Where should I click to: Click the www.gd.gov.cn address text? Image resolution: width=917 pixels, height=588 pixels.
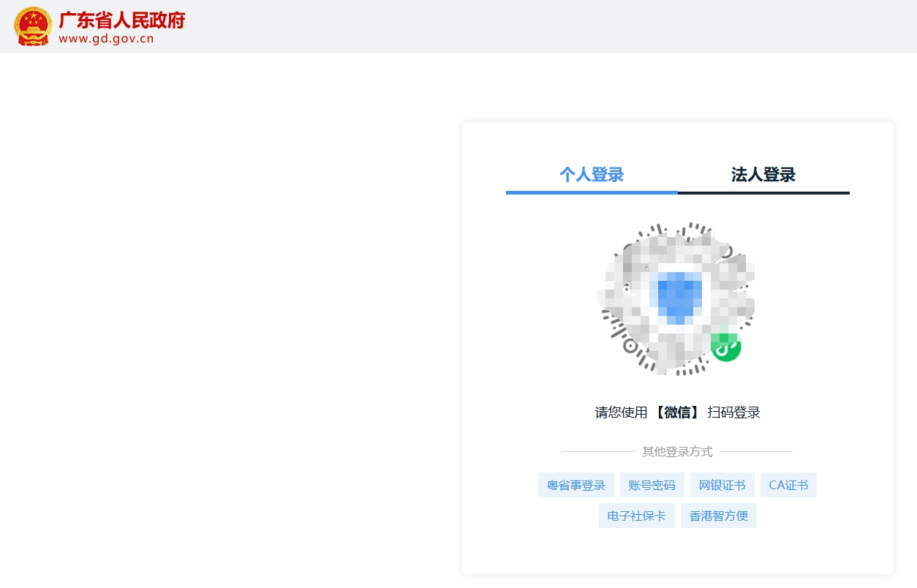click(106, 39)
